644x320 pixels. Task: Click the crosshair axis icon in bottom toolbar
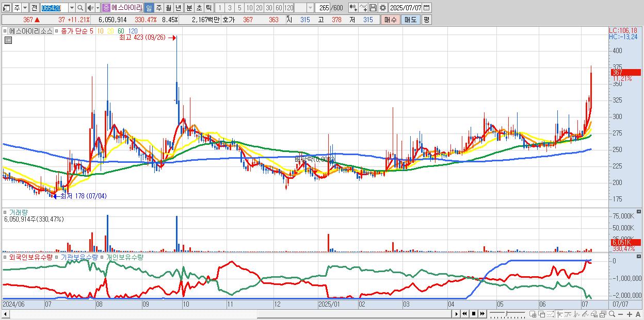click(x=559, y=314)
